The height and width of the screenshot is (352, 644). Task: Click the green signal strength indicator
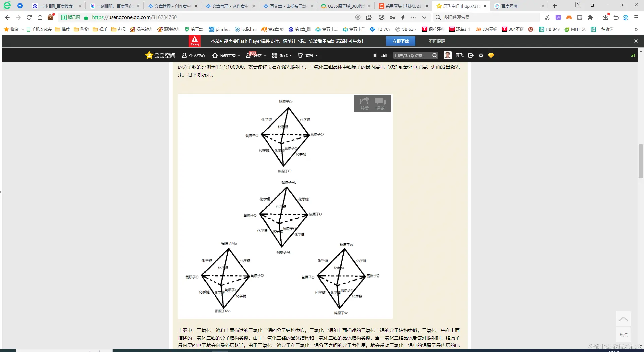[633, 55]
